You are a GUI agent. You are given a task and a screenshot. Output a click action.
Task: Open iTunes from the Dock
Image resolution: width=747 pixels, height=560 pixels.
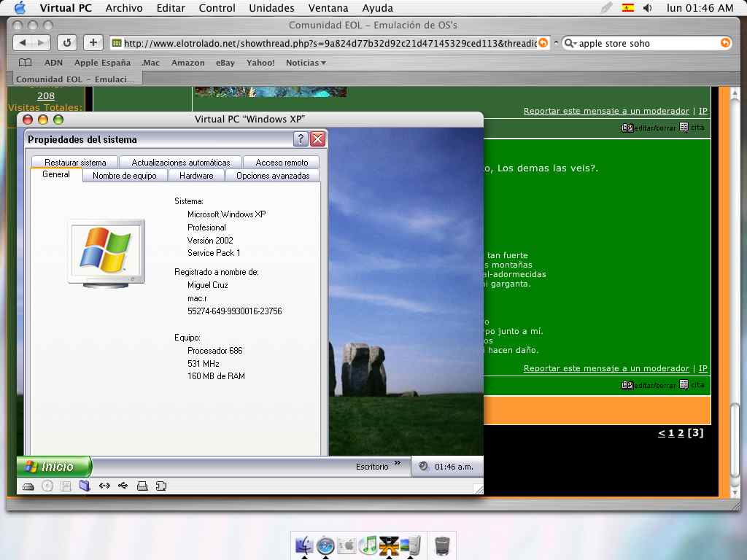[368, 545]
